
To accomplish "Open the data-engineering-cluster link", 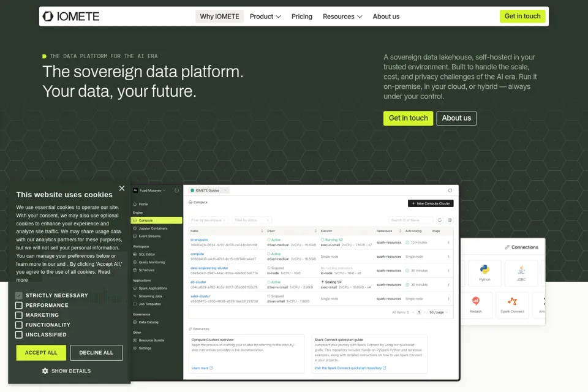I will point(209,268).
